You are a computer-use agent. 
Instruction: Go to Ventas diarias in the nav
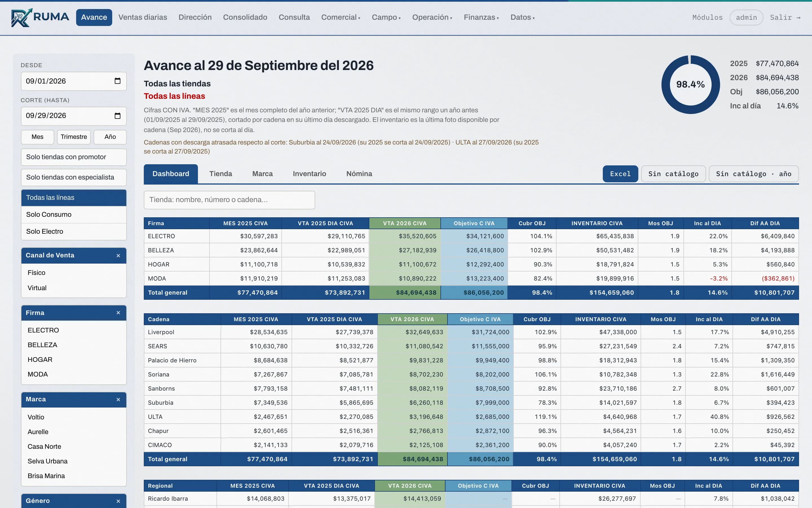coord(143,17)
